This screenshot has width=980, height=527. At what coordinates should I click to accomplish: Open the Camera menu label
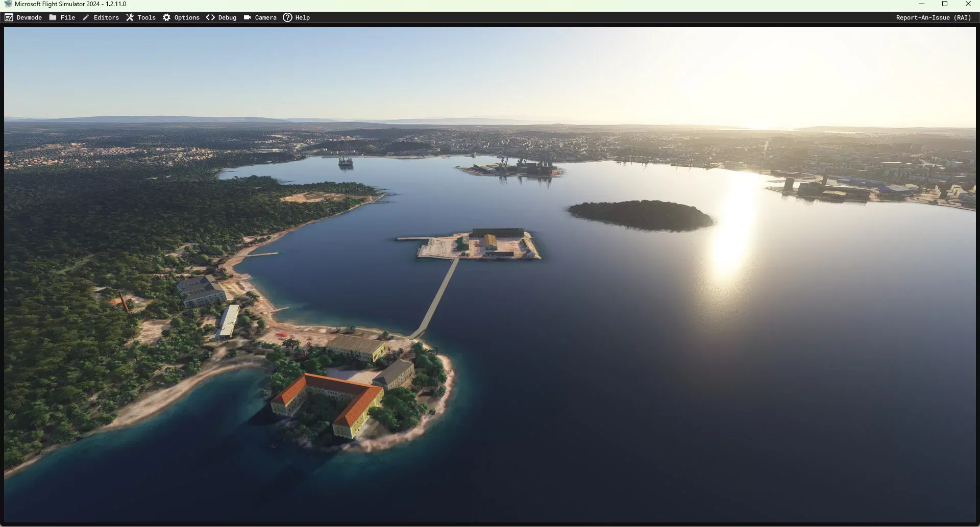tap(265, 17)
